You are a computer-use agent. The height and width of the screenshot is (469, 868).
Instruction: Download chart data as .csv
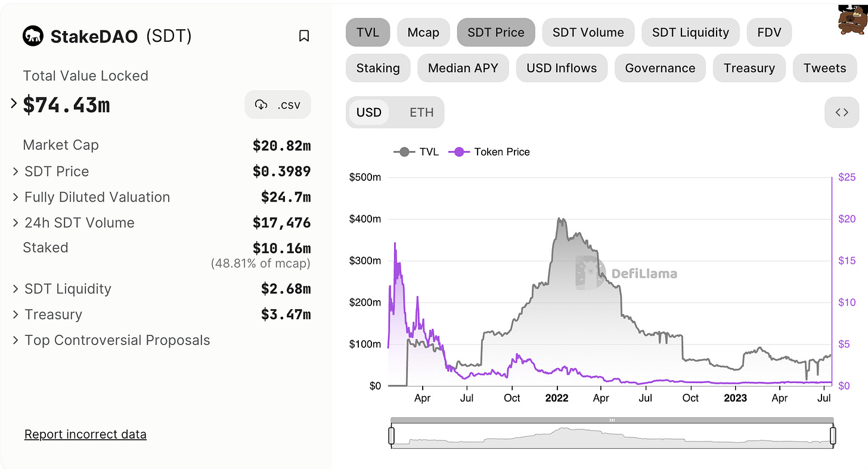pyautogui.click(x=278, y=104)
